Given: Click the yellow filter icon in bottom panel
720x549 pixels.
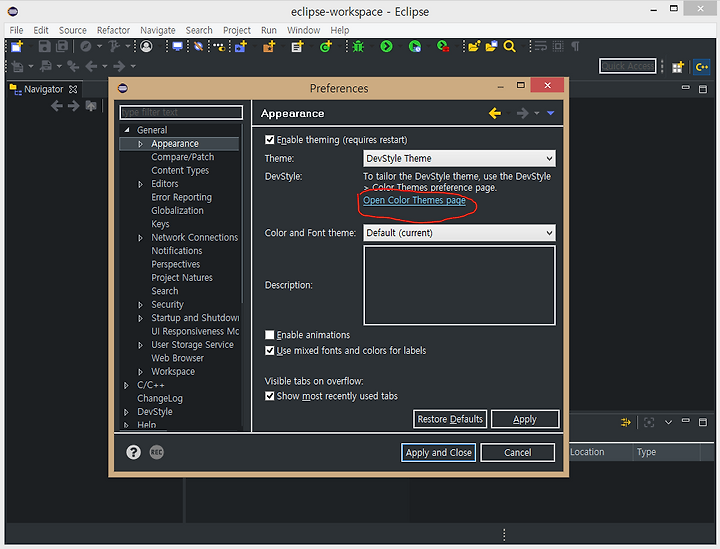Looking at the screenshot, I should (x=625, y=422).
